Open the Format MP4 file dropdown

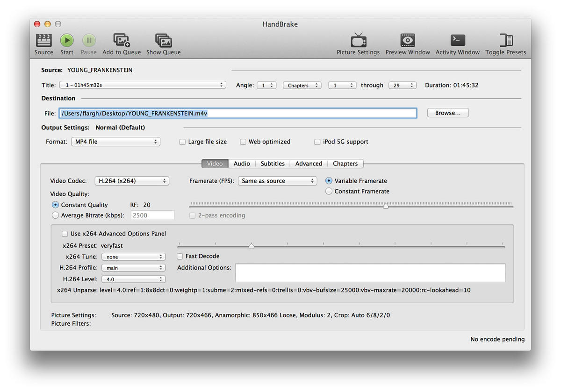[115, 142]
